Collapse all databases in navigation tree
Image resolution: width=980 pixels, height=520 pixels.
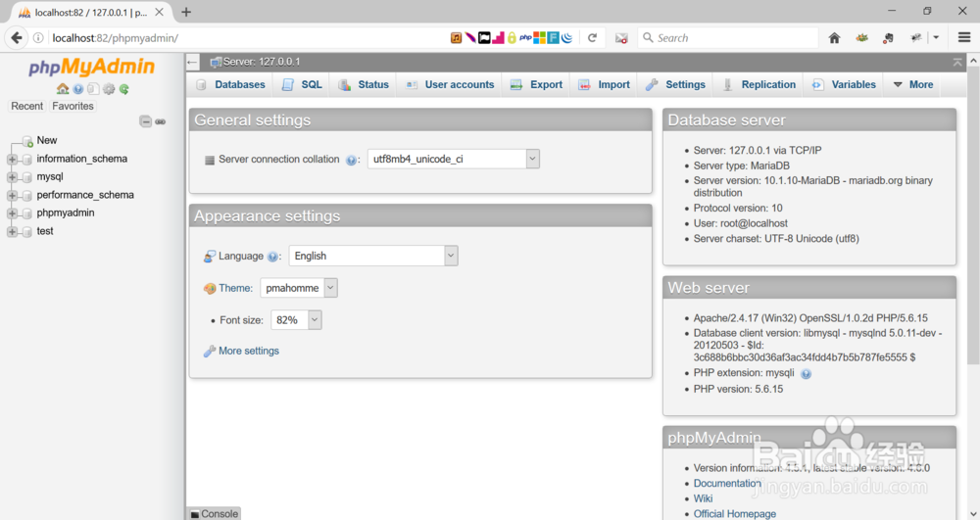pos(146,121)
